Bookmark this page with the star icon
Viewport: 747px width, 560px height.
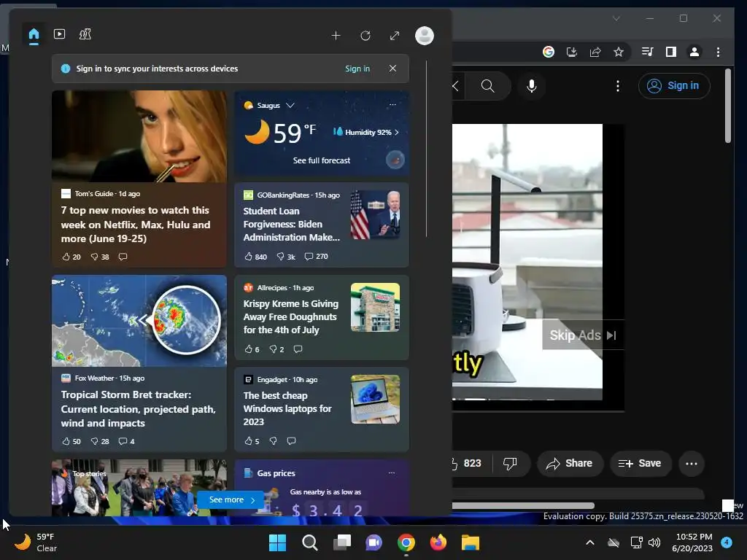(619, 52)
